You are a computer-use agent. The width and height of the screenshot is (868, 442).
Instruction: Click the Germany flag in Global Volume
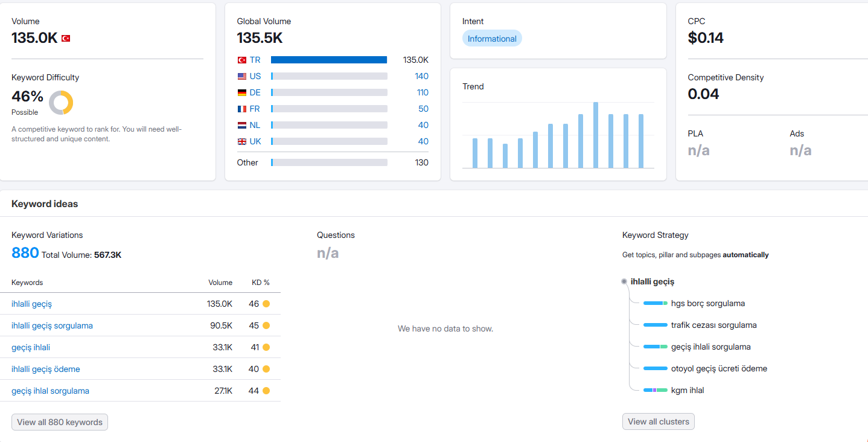[242, 92]
